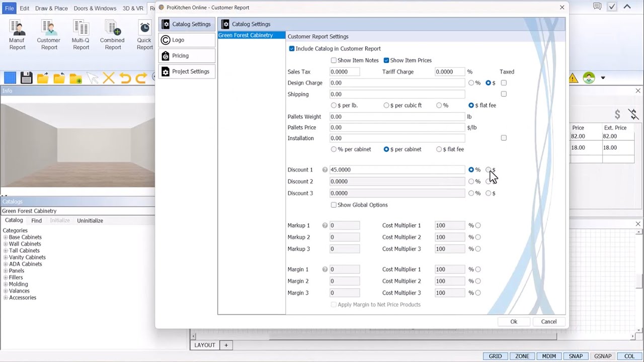
Task: Click the yellow warning triangle icon
Action: point(573,78)
